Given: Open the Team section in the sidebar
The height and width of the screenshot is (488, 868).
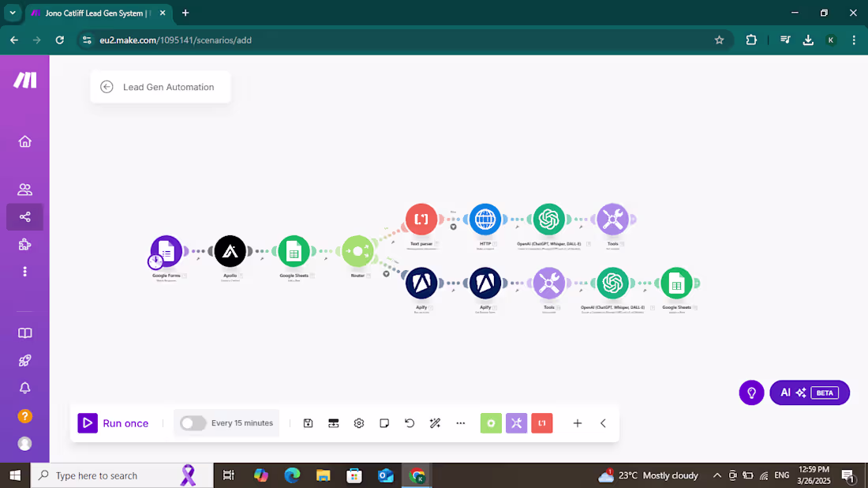Looking at the screenshot, I should coord(25,190).
